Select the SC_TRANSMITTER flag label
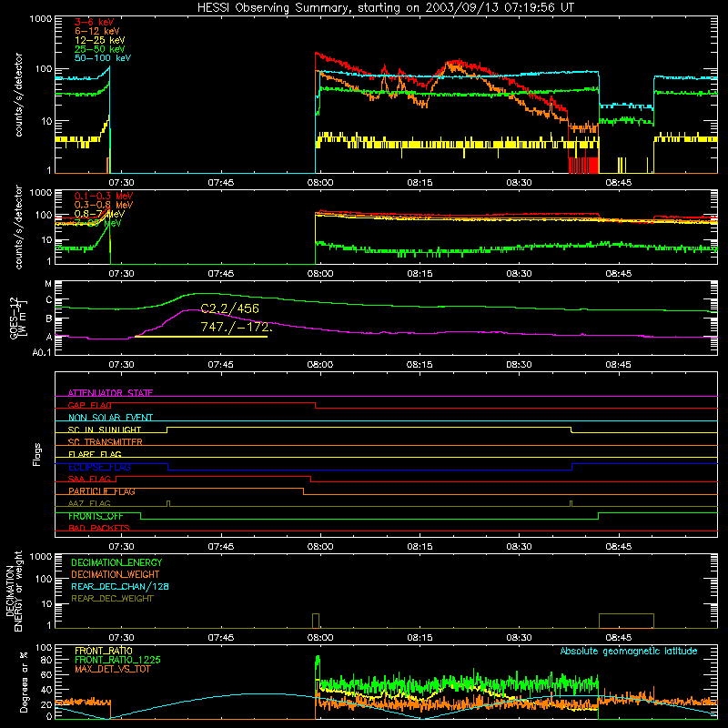The image size is (728, 728). tap(106, 442)
